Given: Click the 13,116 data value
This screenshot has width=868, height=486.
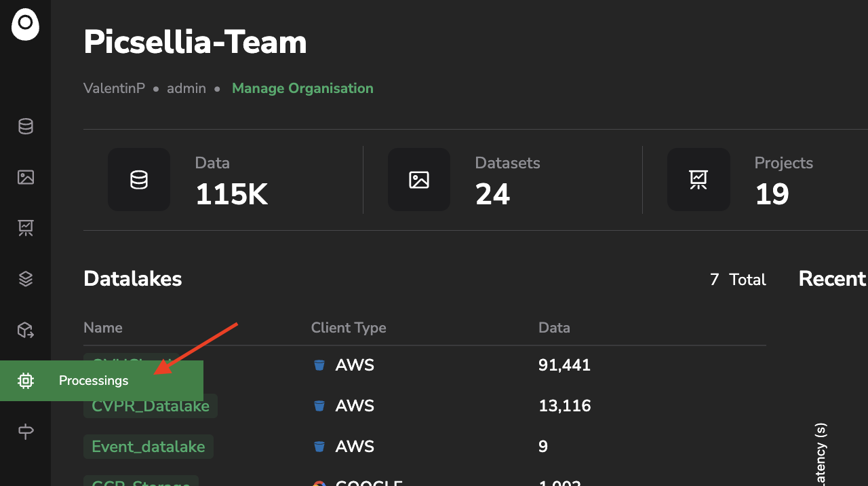Looking at the screenshot, I should 564,406.
